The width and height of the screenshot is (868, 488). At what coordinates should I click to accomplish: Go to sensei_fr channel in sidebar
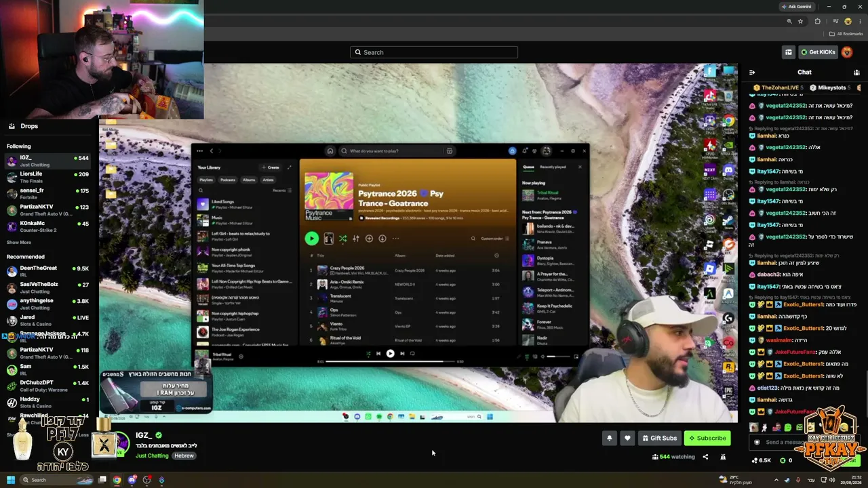click(47, 194)
